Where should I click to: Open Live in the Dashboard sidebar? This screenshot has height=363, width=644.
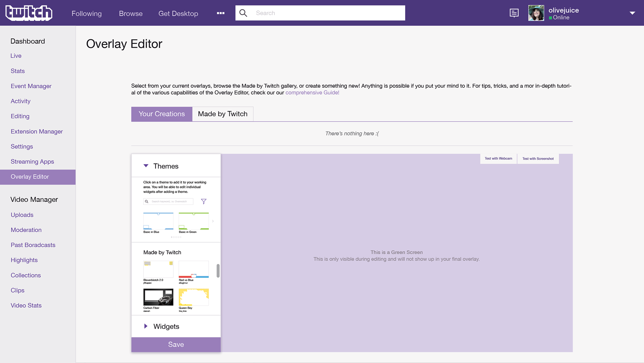[16, 56]
